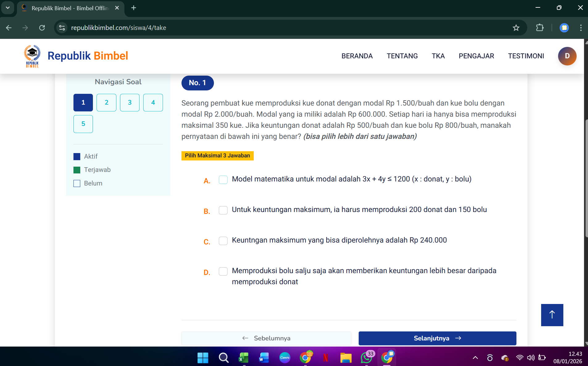Open Canva from the taskbar
The image size is (588, 366).
tap(284, 358)
